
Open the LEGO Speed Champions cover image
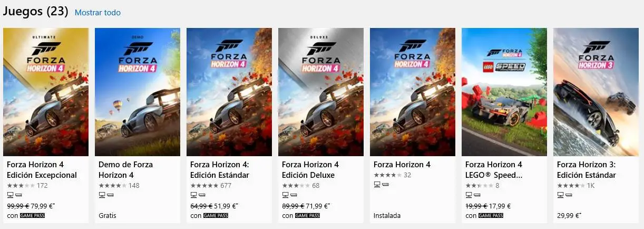504,92
